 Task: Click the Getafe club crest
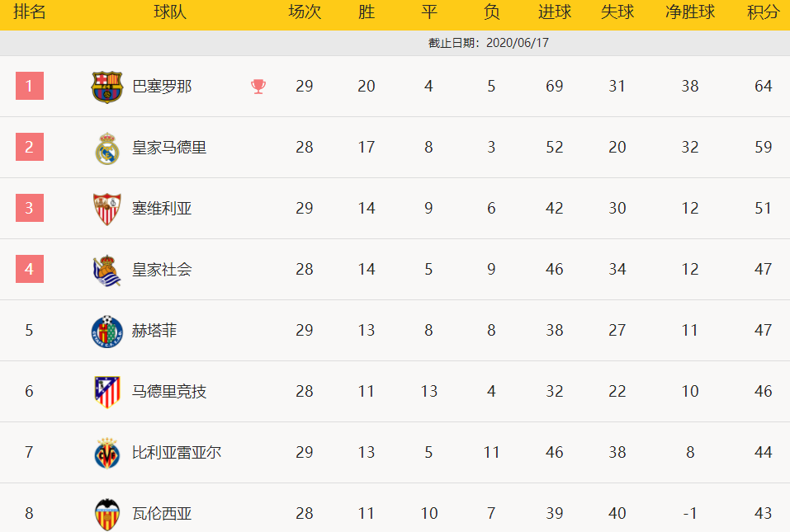[106, 331]
